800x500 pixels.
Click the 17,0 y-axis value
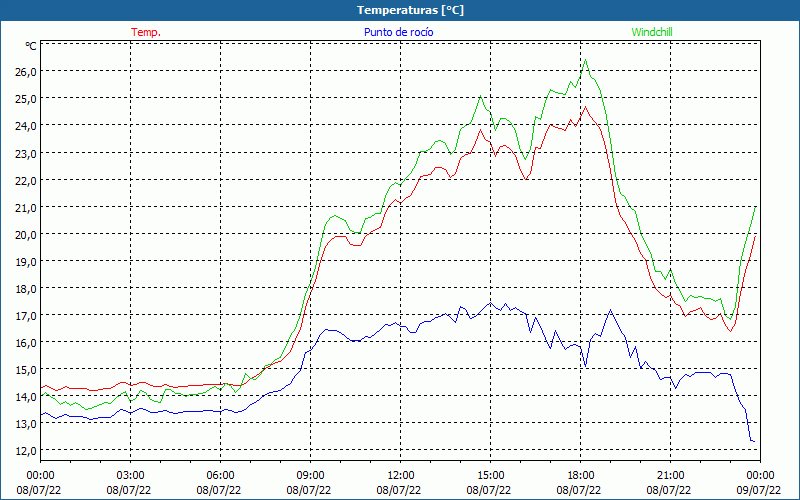(25, 315)
